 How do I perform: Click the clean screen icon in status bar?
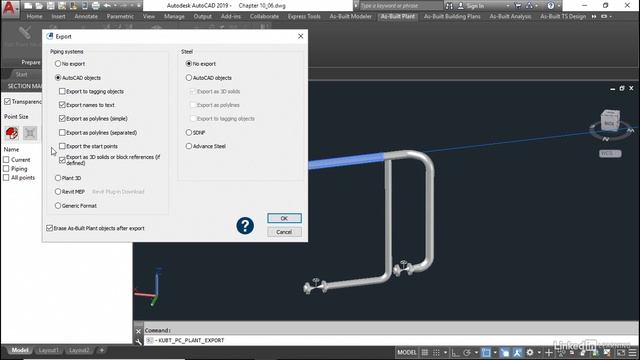621,352
